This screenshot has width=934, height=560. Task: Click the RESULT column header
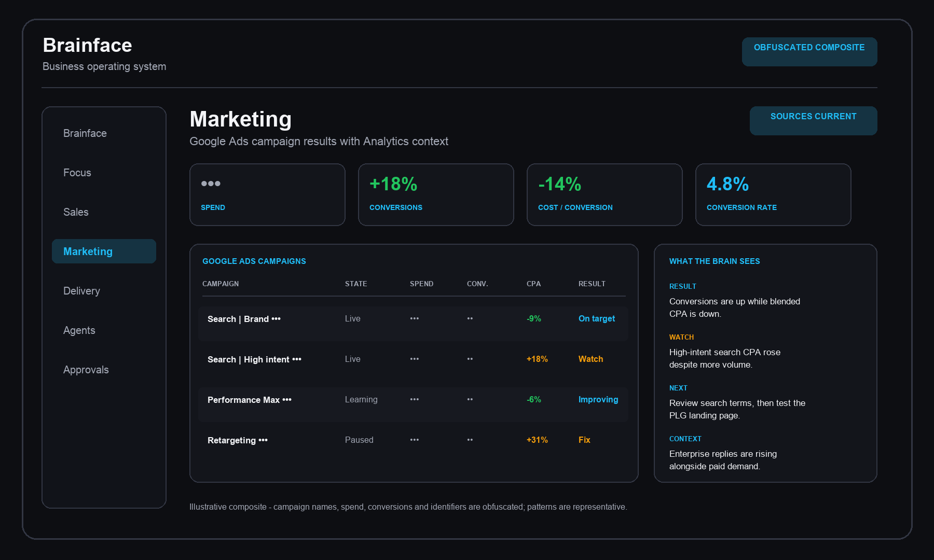click(x=592, y=284)
